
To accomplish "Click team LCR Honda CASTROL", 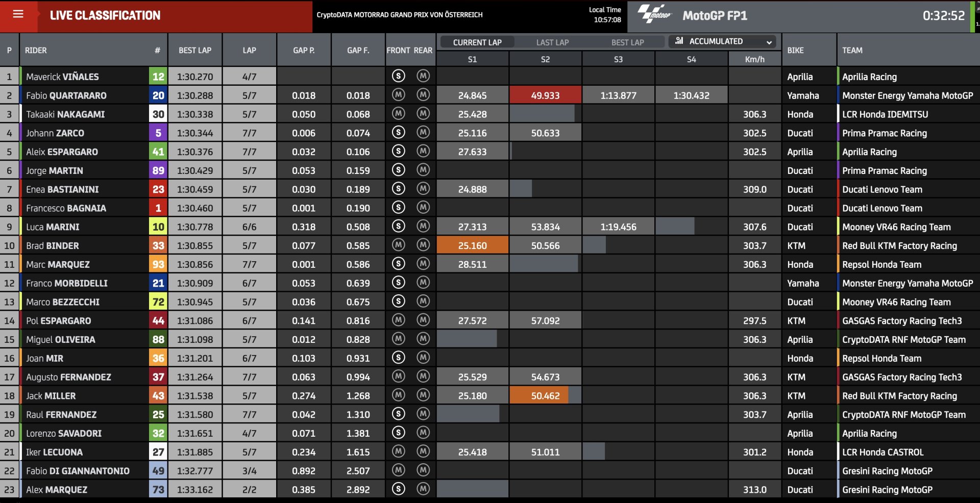I will tap(883, 452).
